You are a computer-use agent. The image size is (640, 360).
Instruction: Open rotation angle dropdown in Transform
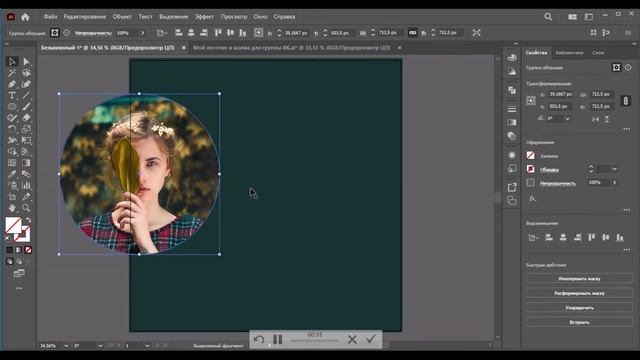click(567, 119)
